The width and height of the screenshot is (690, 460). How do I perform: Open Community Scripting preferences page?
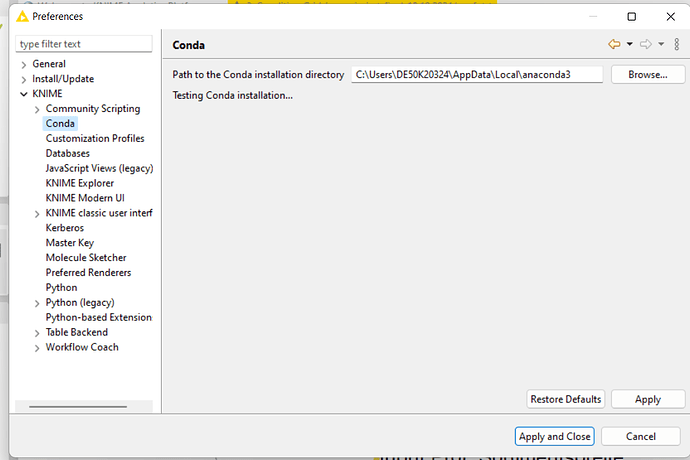pyautogui.click(x=93, y=109)
